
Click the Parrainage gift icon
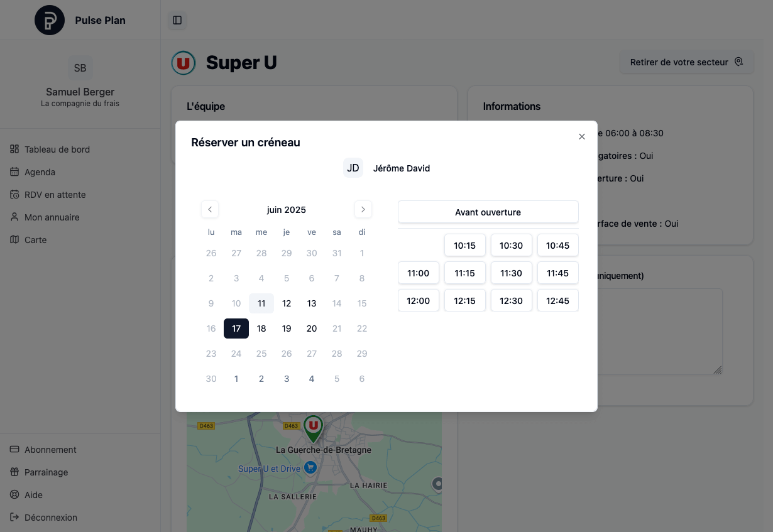point(14,472)
